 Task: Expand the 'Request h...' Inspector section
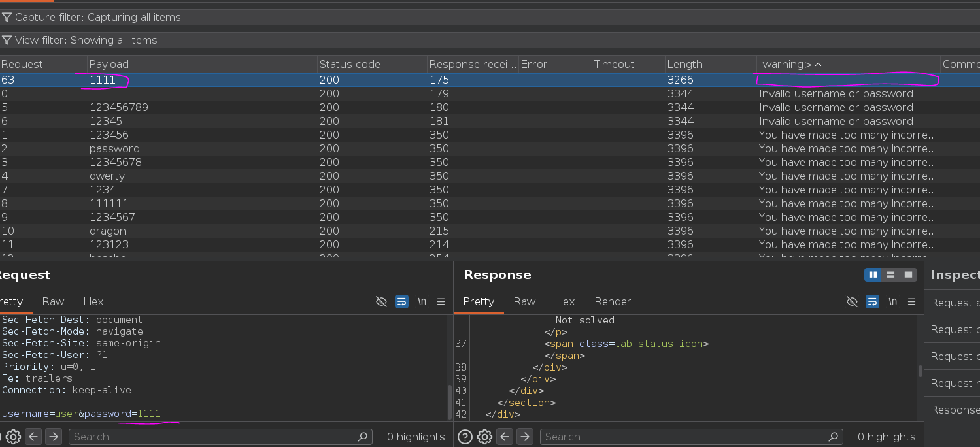[x=953, y=383]
